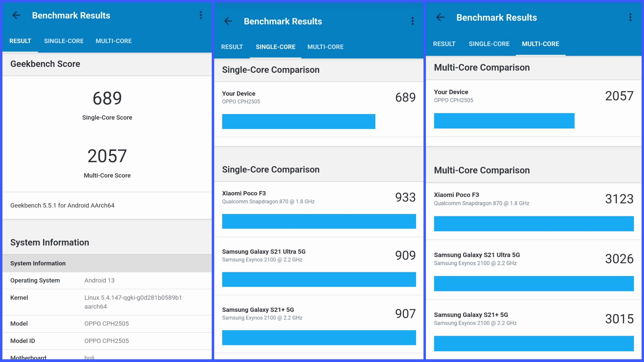Click Your Device blue bar in Multi-Core Comparison

click(504, 121)
